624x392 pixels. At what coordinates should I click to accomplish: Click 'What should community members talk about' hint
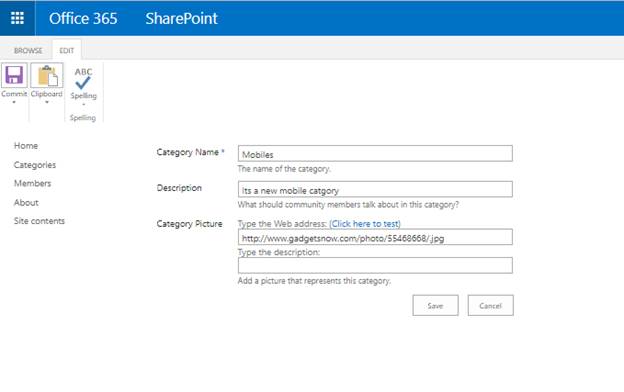tap(348, 205)
